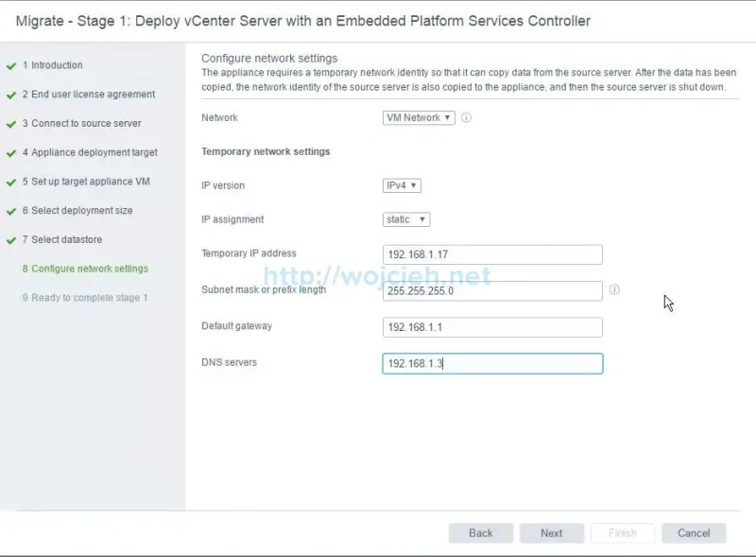This screenshot has width=756, height=557.
Task: Click the Back button
Action: 480,532
